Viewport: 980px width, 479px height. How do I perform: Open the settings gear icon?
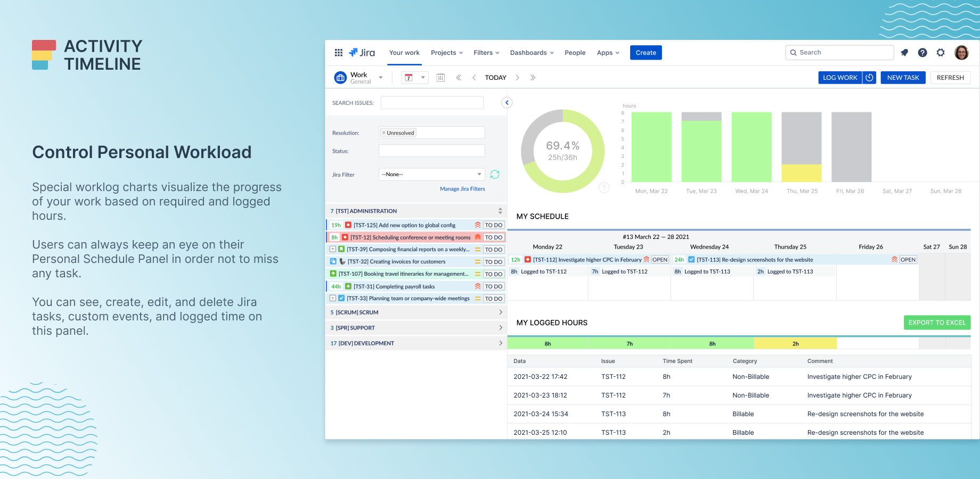[941, 53]
